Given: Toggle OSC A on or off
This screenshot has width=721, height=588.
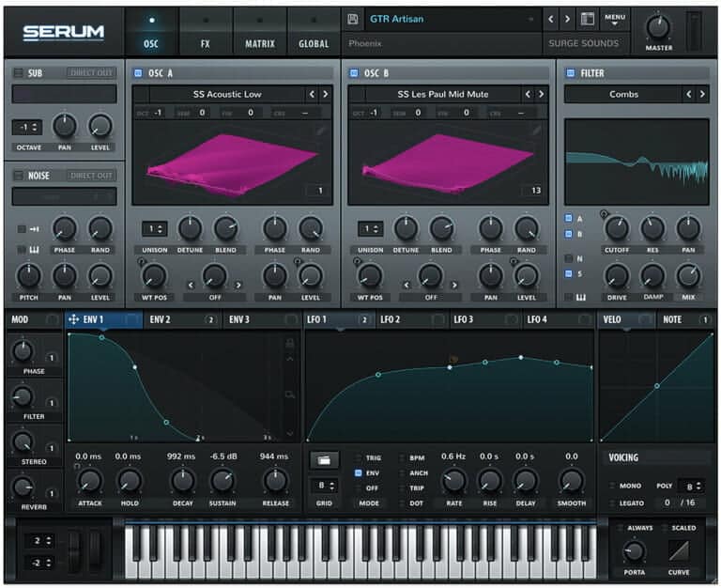Looking at the screenshot, I should click(x=138, y=72).
